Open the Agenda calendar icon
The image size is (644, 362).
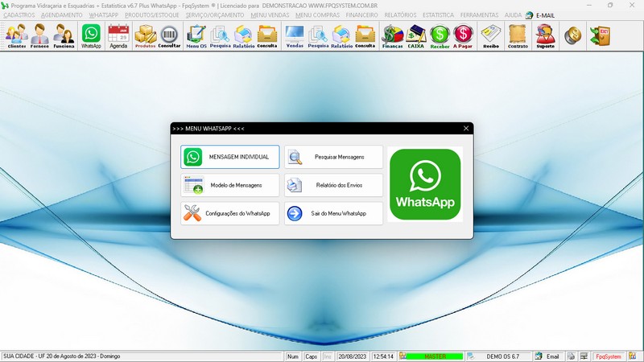118,36
